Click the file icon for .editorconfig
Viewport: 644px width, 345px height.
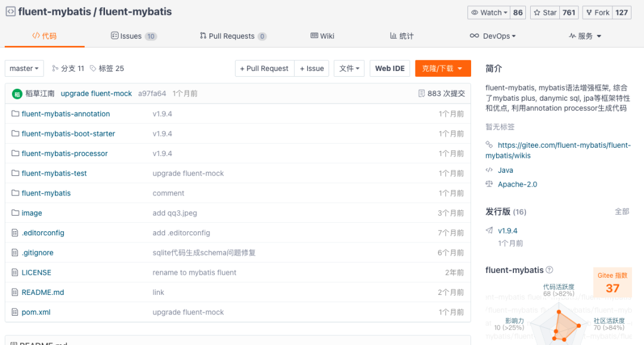point(15,232)
